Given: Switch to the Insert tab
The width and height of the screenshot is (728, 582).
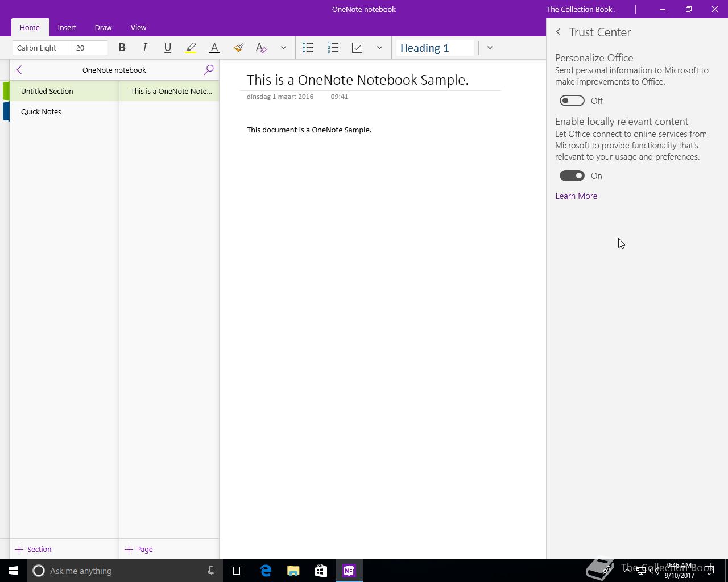Looking at the screenshot, I should (x=67, y=27).
